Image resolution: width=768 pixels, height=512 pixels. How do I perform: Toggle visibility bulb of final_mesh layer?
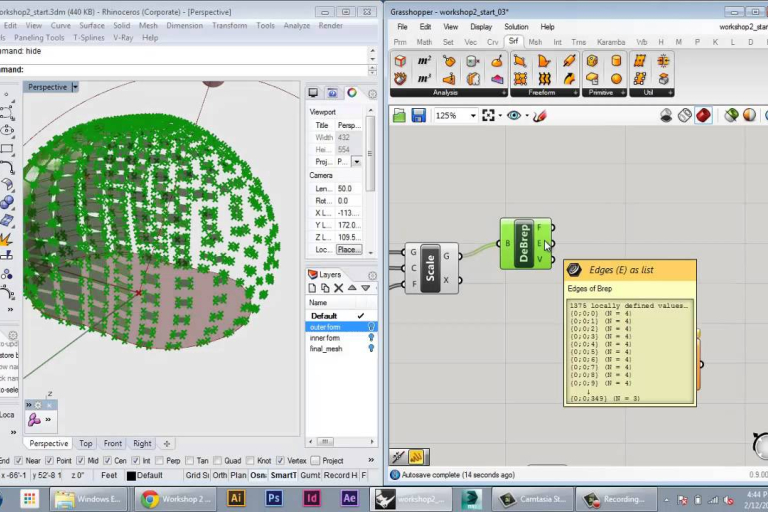click(371, 348)
